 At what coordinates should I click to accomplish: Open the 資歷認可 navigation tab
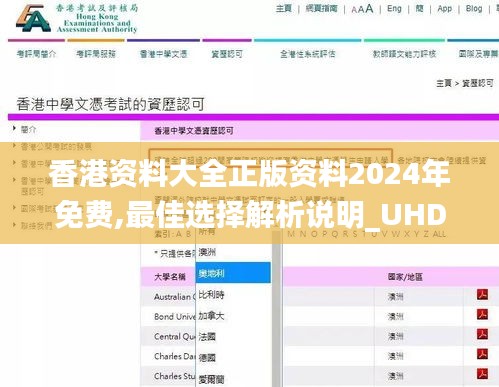227,54
